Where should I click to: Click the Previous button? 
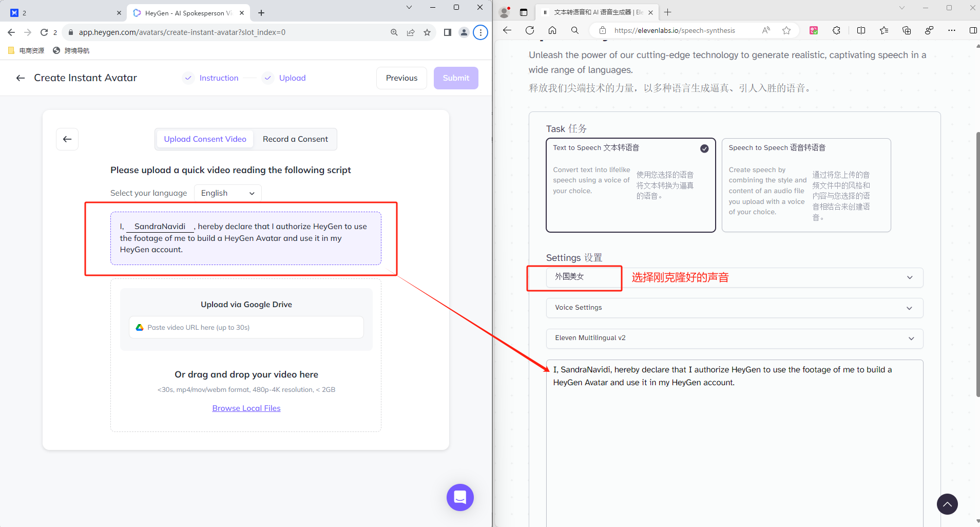[x=401, y=78]
